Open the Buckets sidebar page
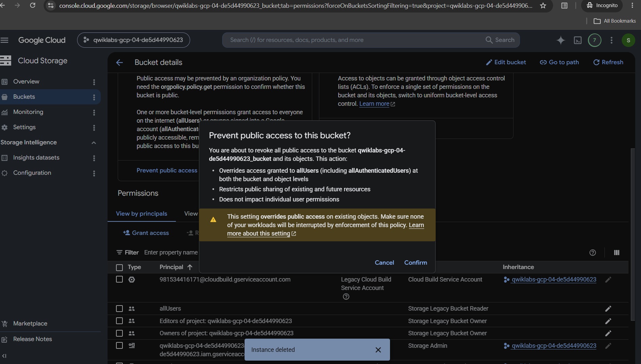641x364 pixels. pos(24,97)
